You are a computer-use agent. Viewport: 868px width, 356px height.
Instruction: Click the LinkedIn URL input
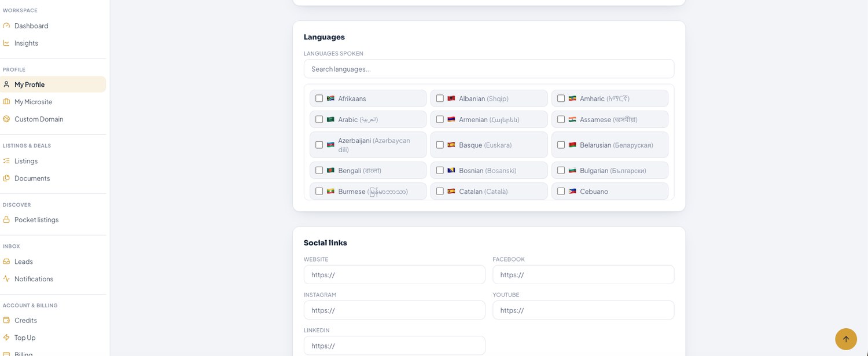click(x=394, y=346)
